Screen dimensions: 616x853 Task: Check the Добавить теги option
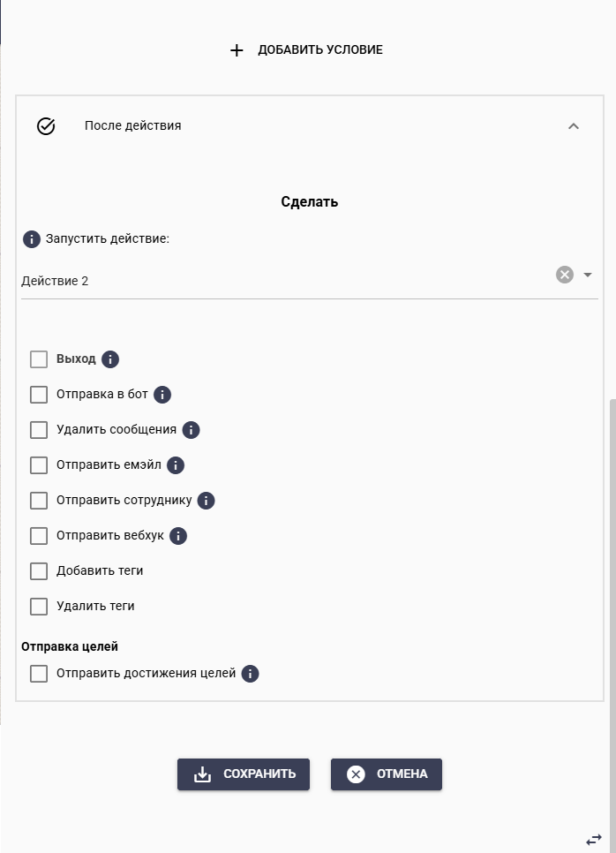click(39, 571)
